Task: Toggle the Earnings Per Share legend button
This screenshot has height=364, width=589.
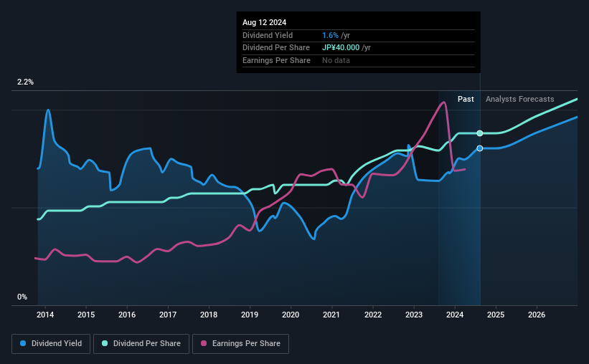Action: point(241,344)
